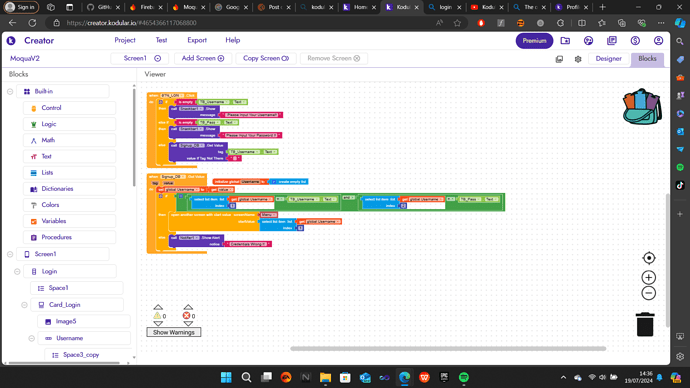Open the Export menu
The image size is (690, 388).
(x=197, y=40)
